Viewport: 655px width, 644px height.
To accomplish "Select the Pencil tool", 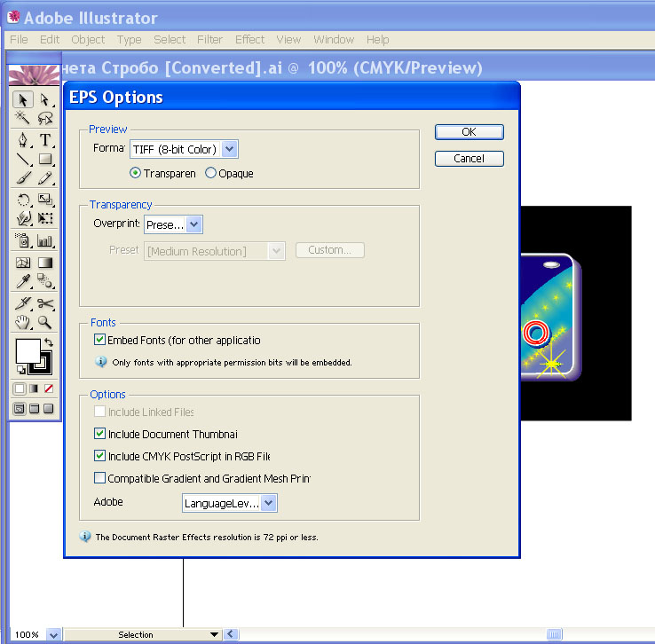I will click(44, 177).
